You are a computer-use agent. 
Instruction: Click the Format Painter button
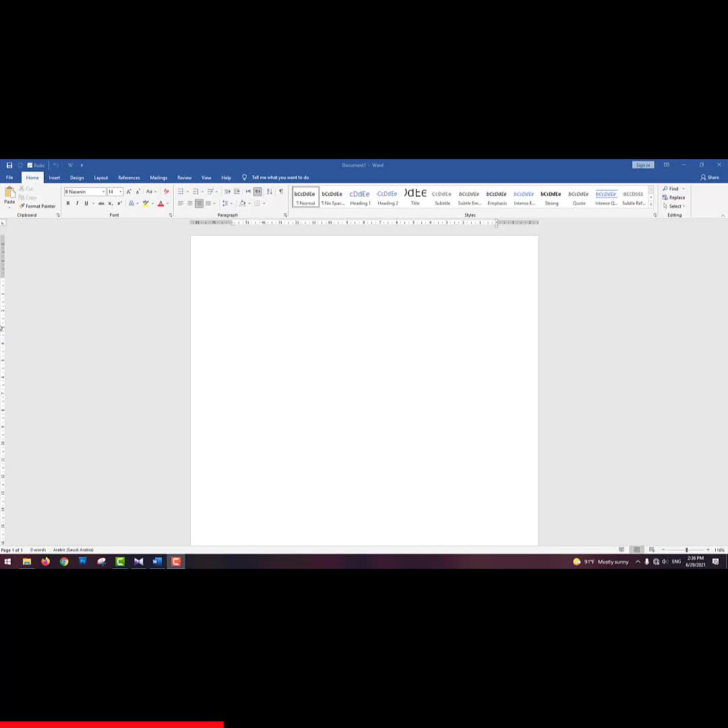click(x=38, y=206)
